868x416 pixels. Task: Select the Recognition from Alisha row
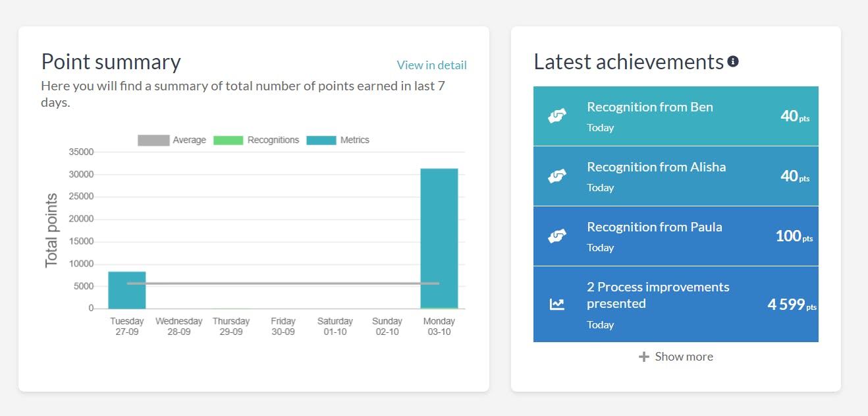point(676,176)
